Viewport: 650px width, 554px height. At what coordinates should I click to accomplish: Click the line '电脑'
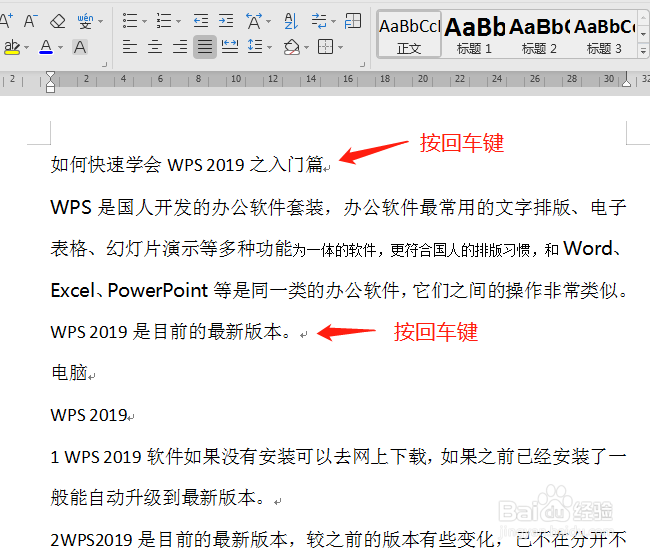pos(69,372)
